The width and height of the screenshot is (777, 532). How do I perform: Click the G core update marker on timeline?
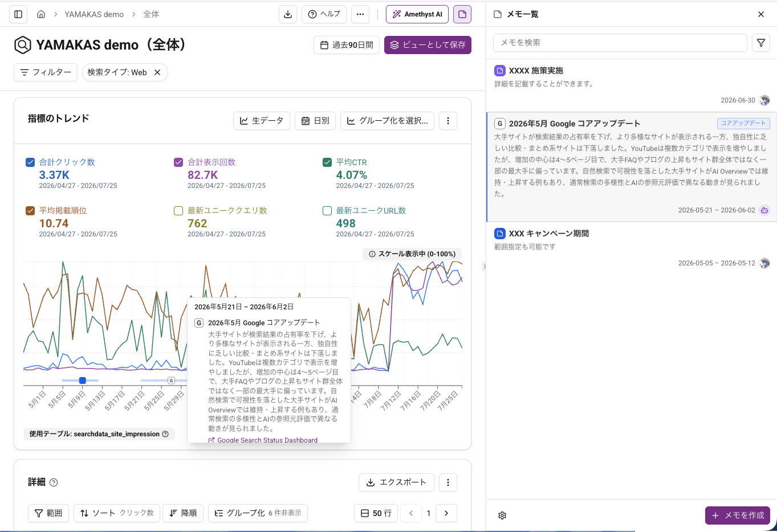171,380
